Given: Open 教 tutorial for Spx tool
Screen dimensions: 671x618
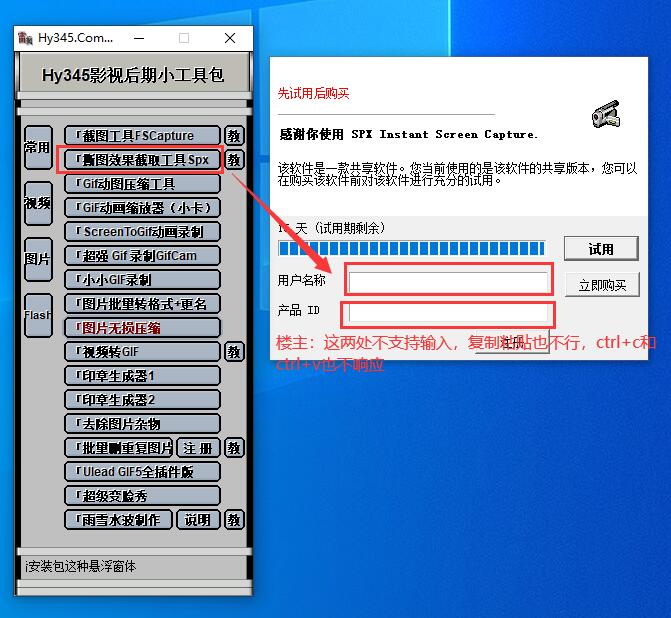Looking at the screenshot, I should (234, 160).
